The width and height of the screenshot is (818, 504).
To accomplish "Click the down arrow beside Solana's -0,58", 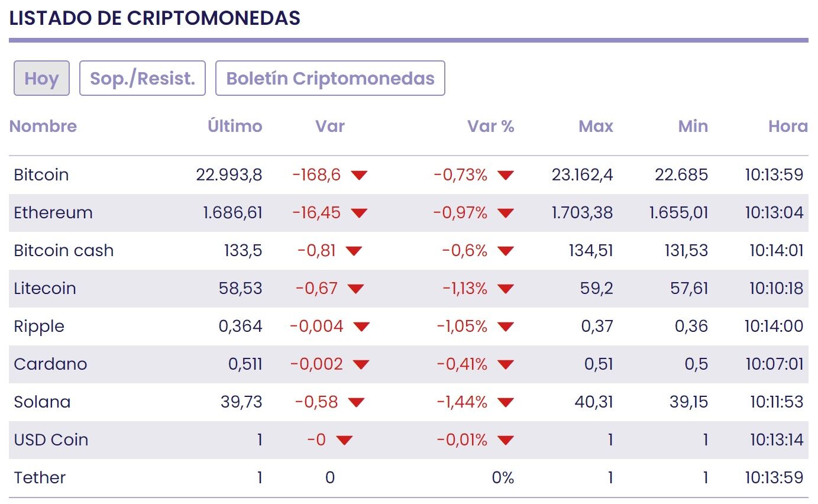I will (356, 402).
